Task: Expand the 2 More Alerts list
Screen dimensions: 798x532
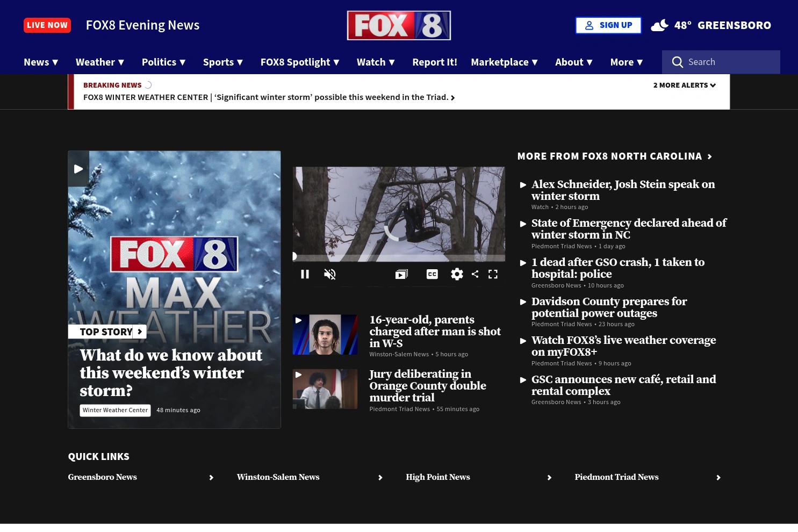Action: point(685,85)
